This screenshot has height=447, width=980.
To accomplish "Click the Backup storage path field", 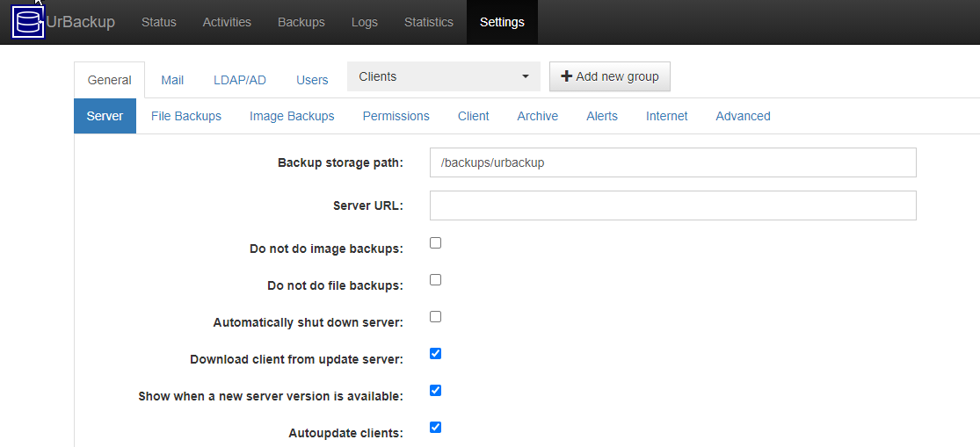I will (x=673, y=162).
